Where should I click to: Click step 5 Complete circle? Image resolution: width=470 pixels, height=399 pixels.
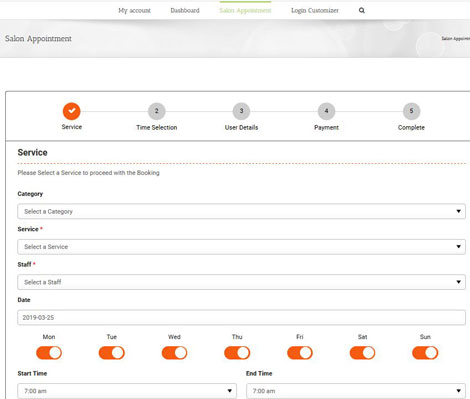point(411,111)
